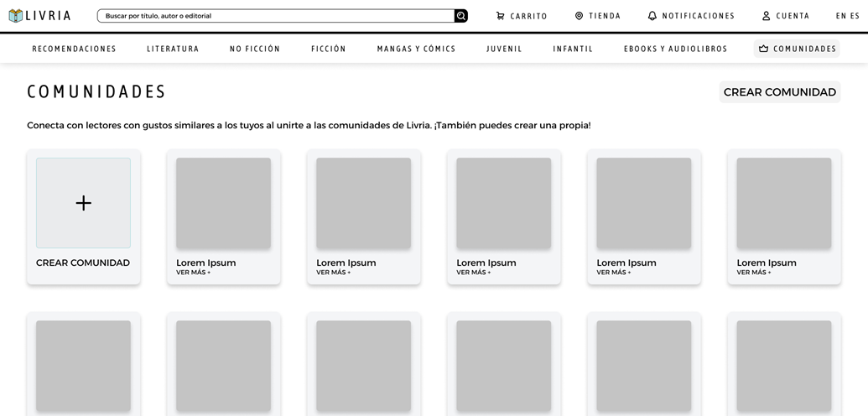
Task: Click the Livria book logo
Action: pos(40,15)
